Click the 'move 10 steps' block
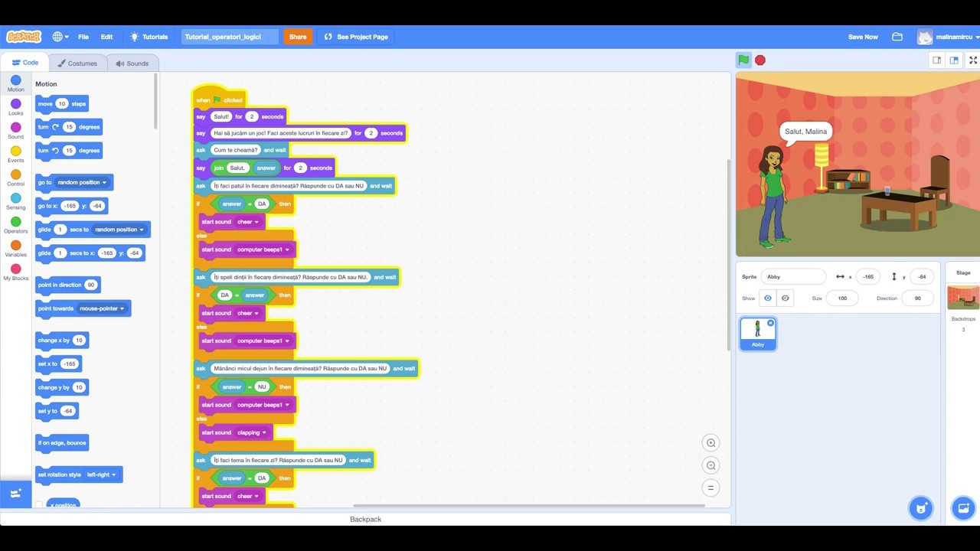Viewport: 980px width, 551px height. click(x=62, y=103)
